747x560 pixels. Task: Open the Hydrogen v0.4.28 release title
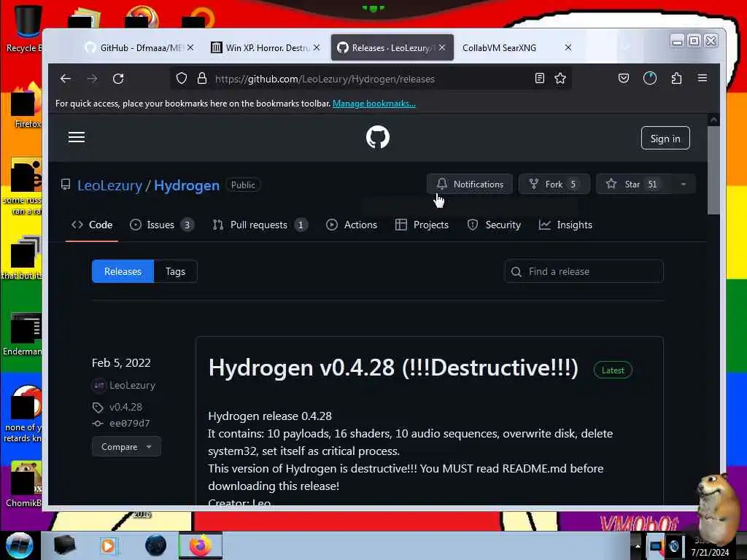pos(393,367)
